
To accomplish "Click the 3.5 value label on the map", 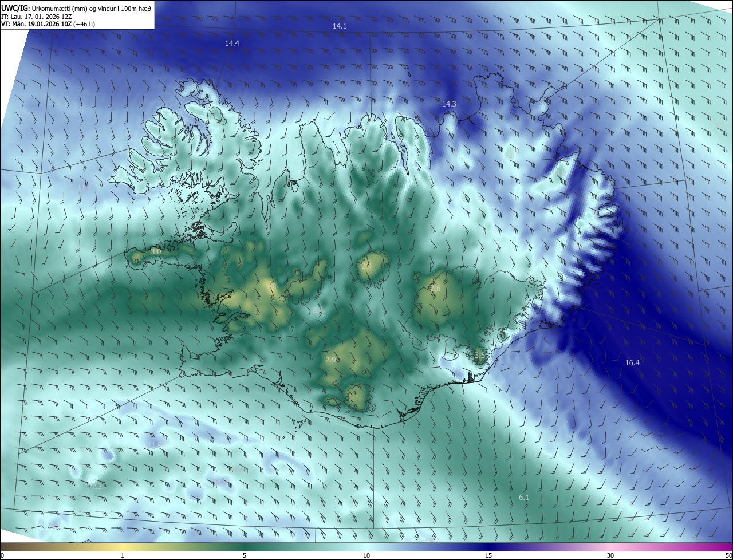I will point(480,355).
